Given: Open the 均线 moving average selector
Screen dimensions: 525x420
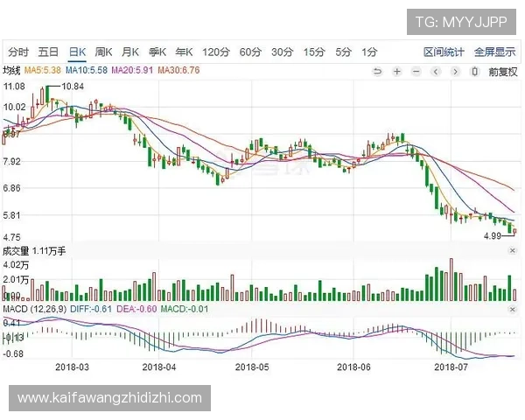Looking at the screenshot, I should click(11, 70).
